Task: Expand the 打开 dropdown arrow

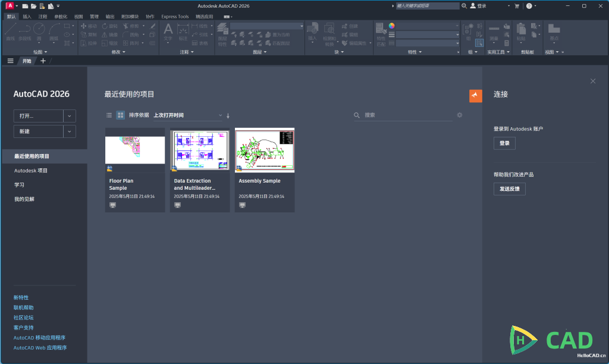Action: pos(70,116)
